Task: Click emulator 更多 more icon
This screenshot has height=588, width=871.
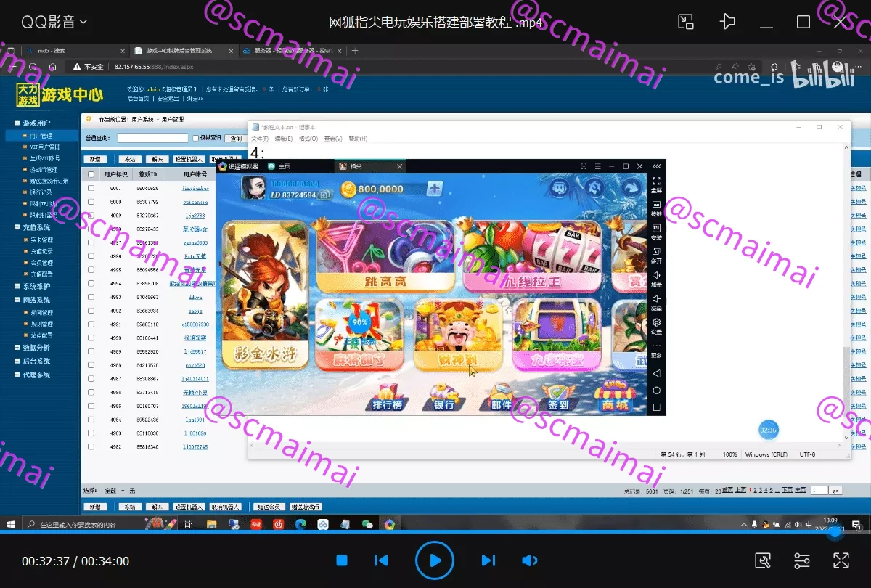Action: (x=656, y=350)
